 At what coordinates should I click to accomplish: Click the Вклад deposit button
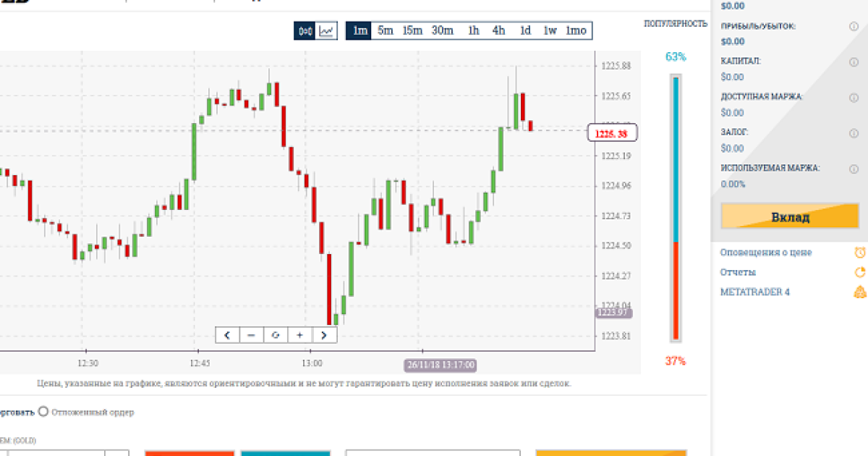click(x=790, y=216)
